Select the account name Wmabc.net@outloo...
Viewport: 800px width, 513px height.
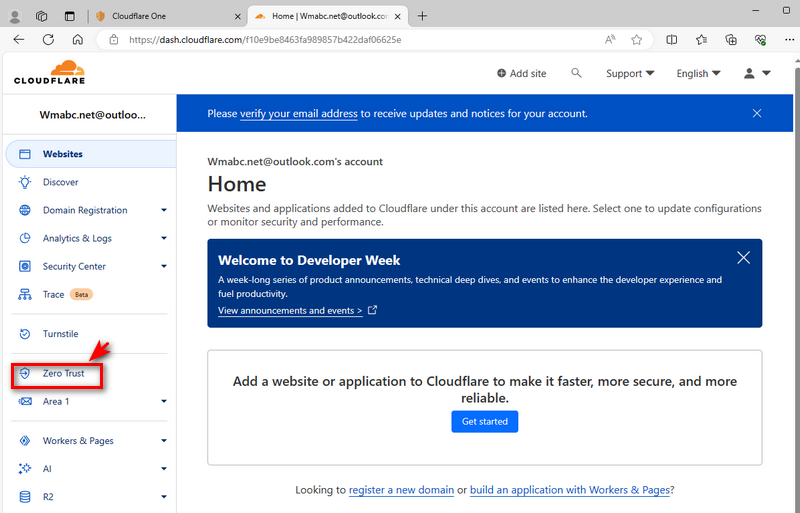[92, 115]
